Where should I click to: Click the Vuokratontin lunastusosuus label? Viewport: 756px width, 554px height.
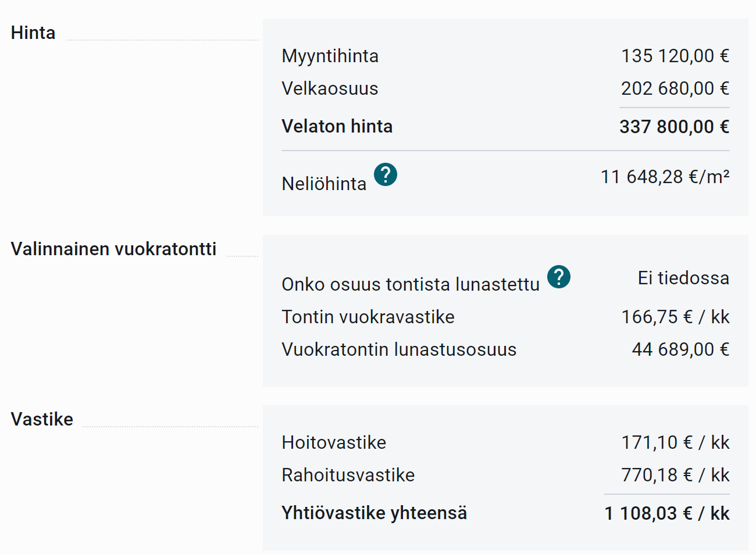(399, 350)
